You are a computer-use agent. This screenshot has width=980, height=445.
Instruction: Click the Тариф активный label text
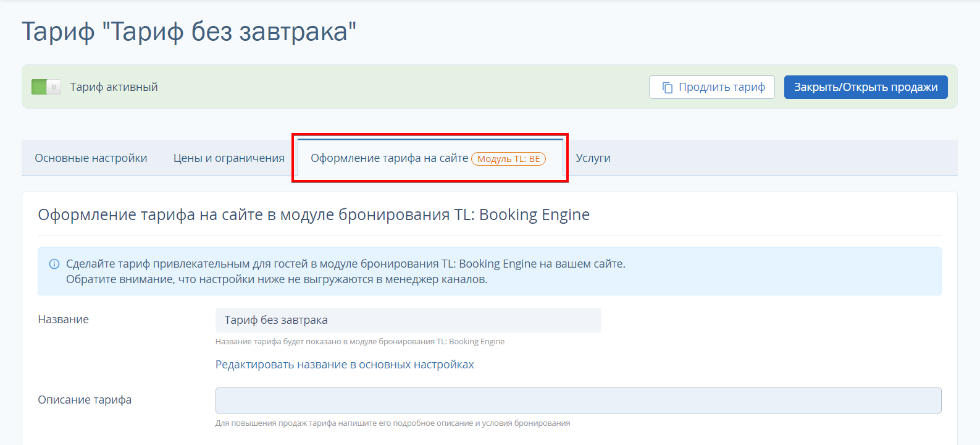[x=114, y=87]
